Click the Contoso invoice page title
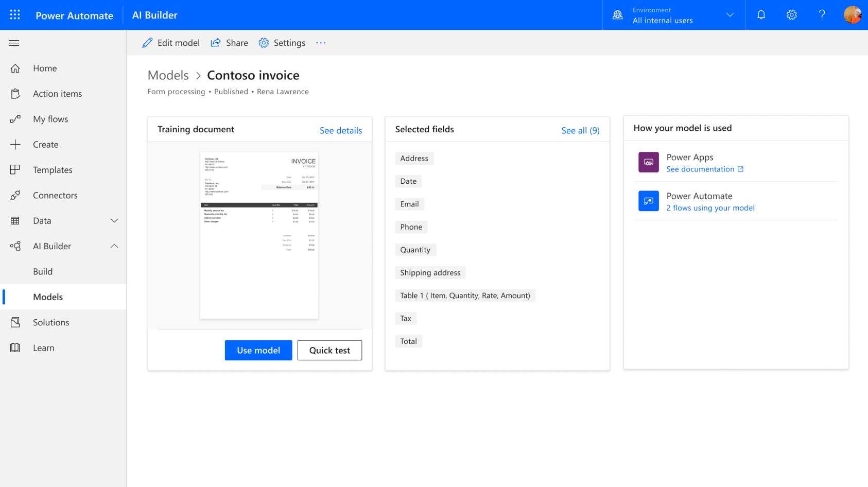 click(253, 75)
